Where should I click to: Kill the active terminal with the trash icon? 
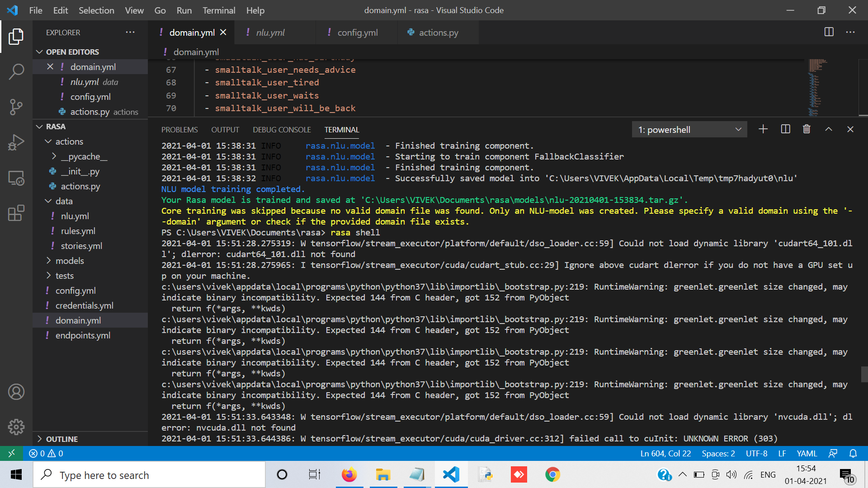(807, 129)
